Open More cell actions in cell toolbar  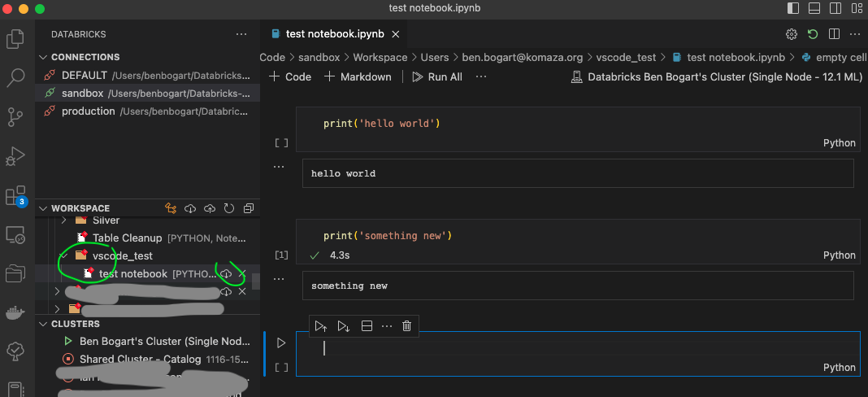pyautogui.click(x=386, y=326)
